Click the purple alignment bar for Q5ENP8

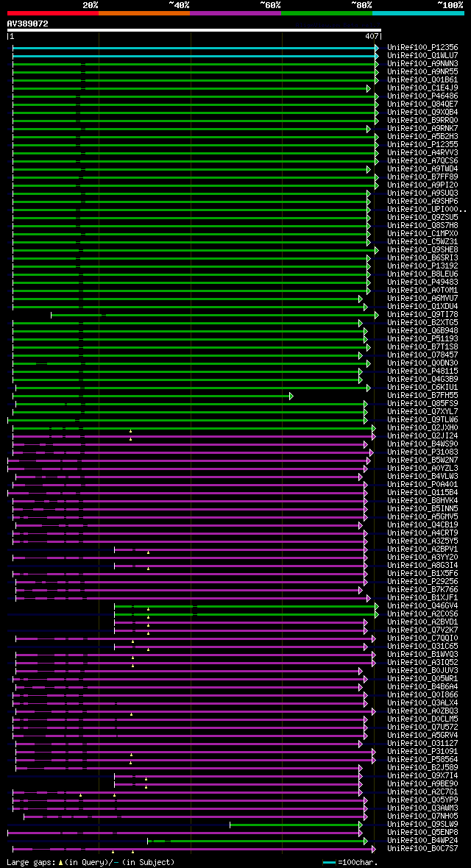coord(185,833)
